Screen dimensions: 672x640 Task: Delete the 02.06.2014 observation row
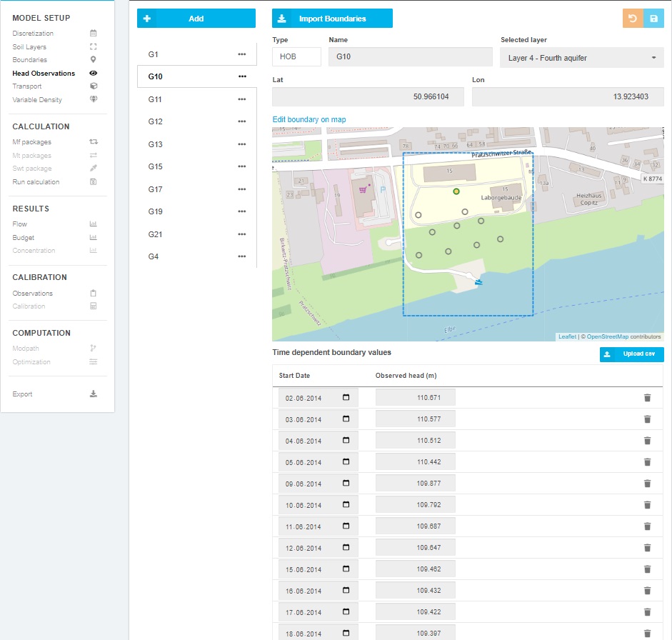647,398
